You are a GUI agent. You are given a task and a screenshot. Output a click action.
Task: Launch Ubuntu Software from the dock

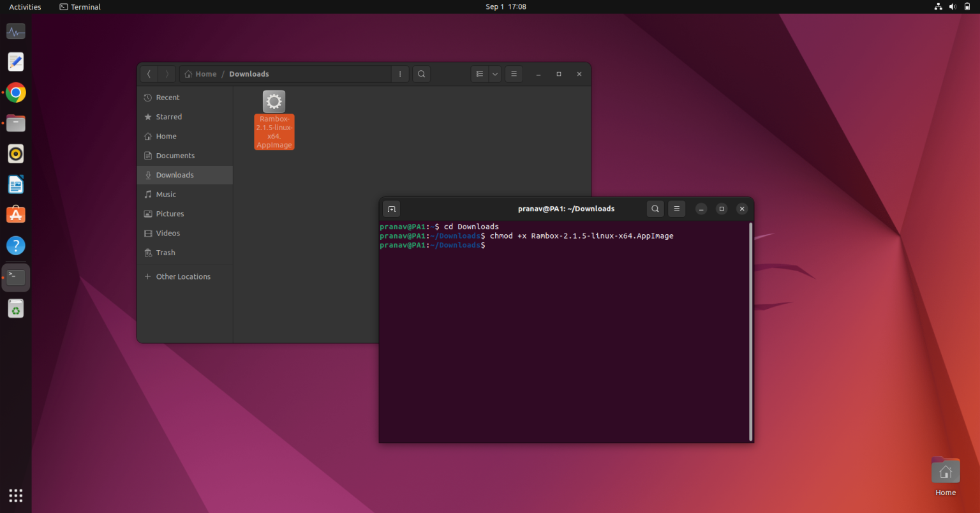click(15, 214)
